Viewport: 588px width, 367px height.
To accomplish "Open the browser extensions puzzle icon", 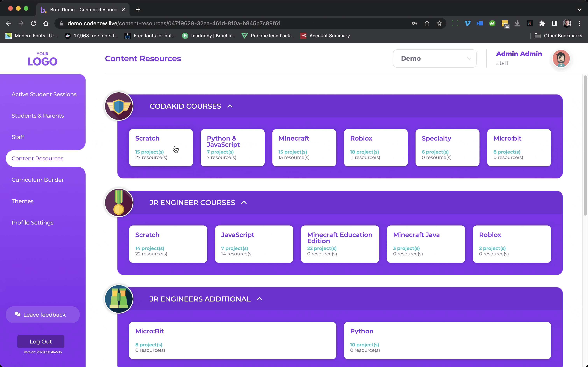I will [x=542, y=23].
